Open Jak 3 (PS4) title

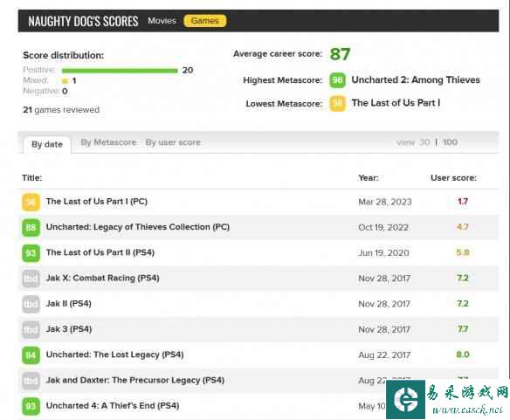(x=69, y=329)
